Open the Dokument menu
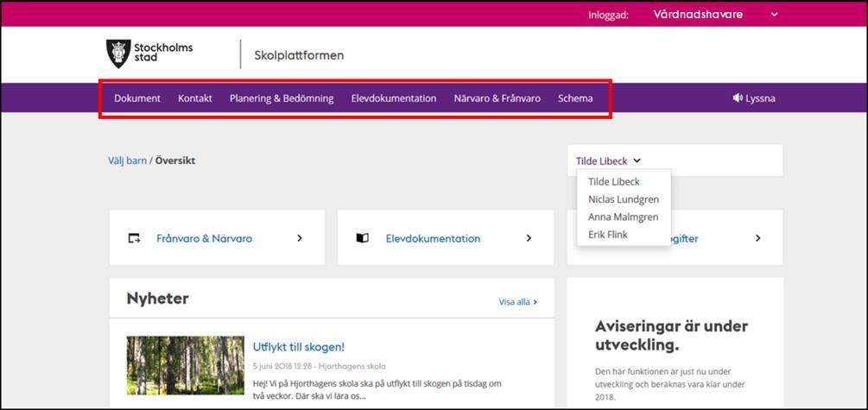Viewport: 868px width, 410px height. [137, 98]
